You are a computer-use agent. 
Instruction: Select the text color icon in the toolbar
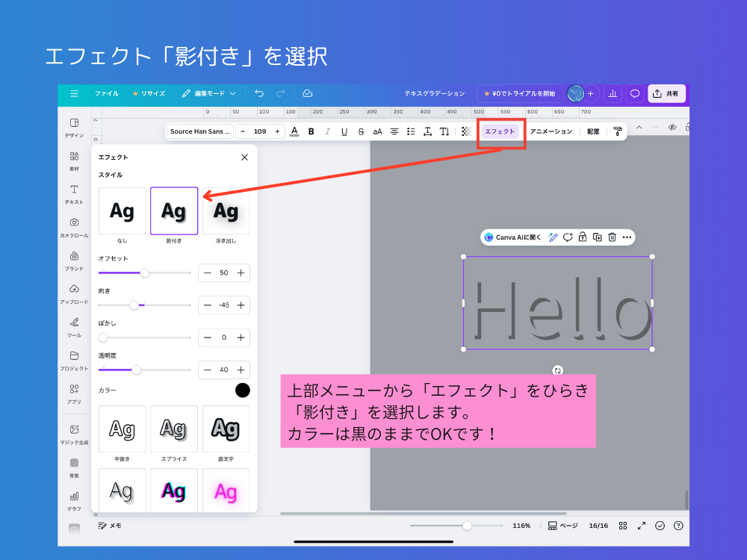[x=294, y=131]
